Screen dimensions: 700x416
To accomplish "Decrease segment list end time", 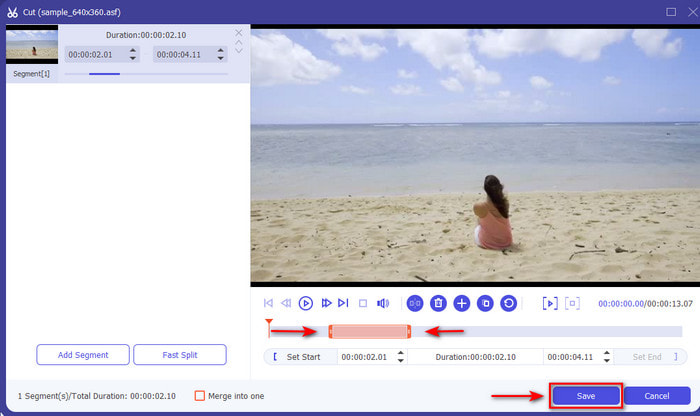I will tap(221, 58).
